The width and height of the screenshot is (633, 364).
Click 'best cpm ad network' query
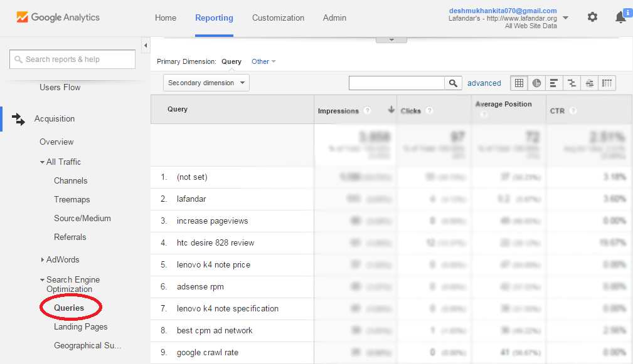[215, 331]
